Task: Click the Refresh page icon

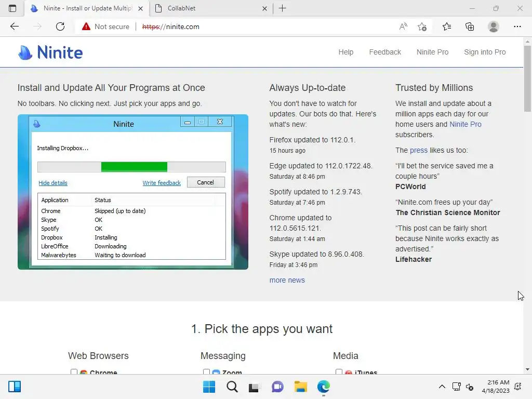Action: click(60, 26)
